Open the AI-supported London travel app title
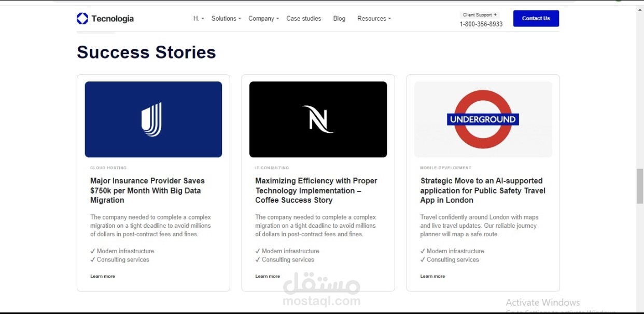644x314 pixels. tap(483, 190)
